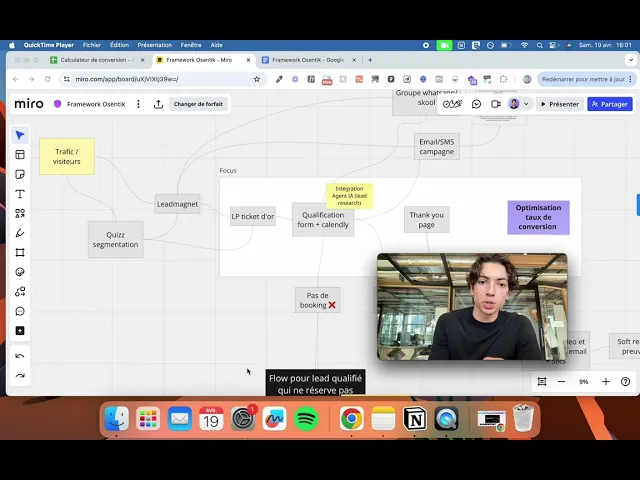Select the frame tool
The height and width of the screenshot is (480, 640).
[x=20, y=253]
